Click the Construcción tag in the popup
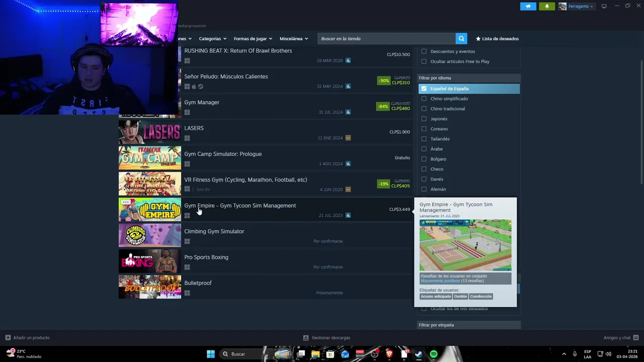This screenshot has width=644, height=362. point(481,297)
